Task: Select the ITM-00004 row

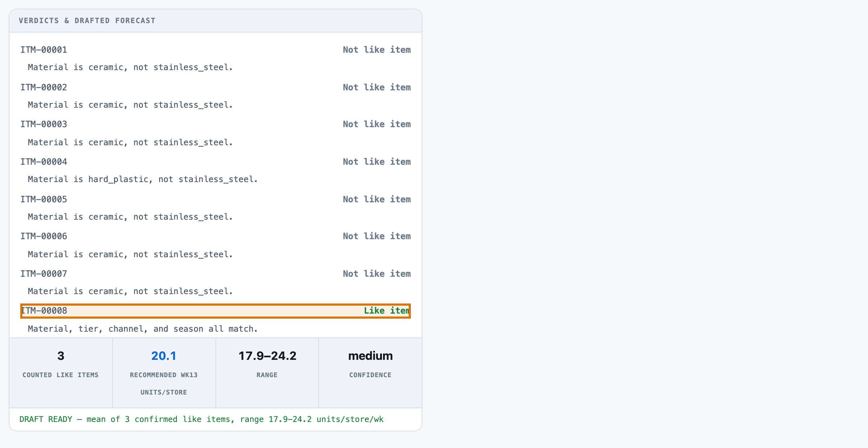Action: (216, 162)
